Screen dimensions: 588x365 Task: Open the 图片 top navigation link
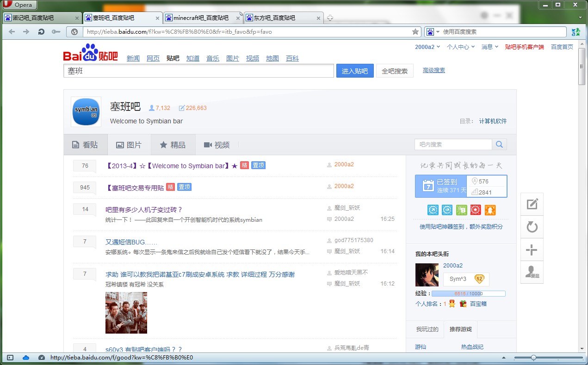[233, 58]
